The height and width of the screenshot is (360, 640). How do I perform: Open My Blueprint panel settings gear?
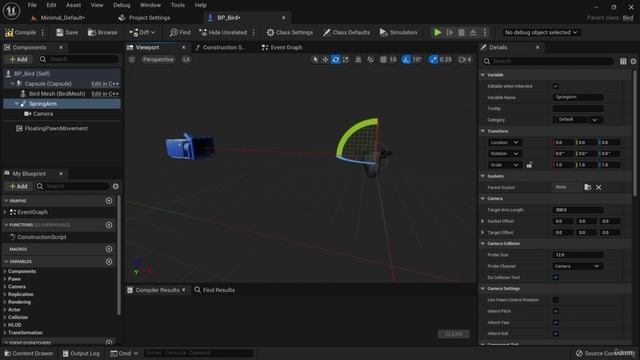(116, 186)
